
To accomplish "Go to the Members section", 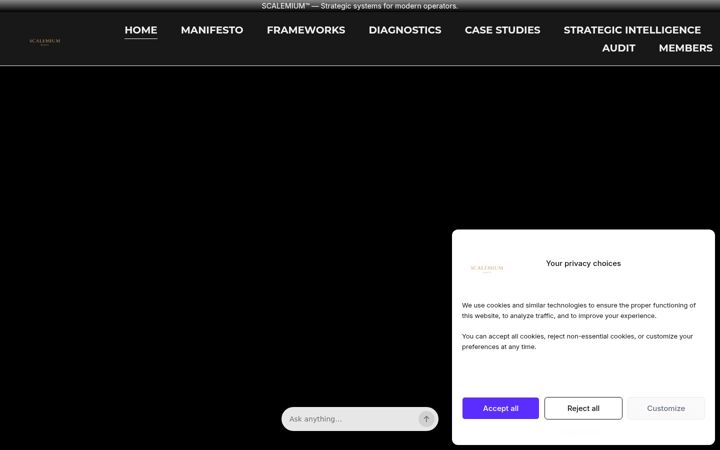I will click(x=686, y=48).
